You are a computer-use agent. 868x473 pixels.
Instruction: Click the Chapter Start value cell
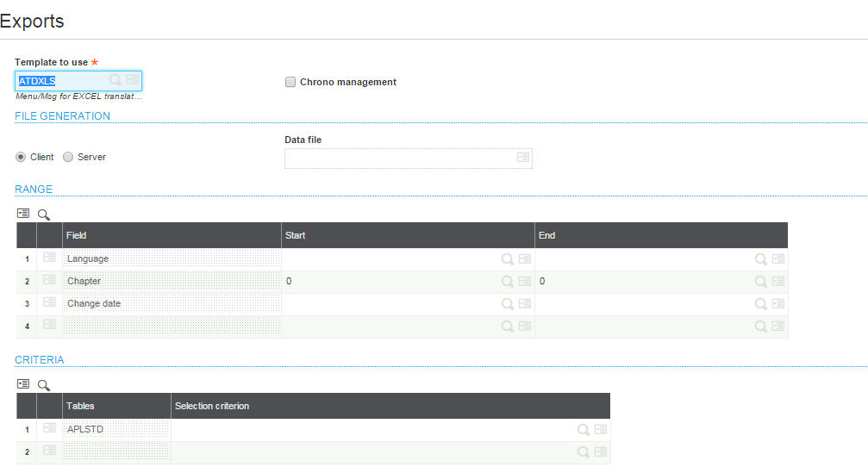point(388,282)
